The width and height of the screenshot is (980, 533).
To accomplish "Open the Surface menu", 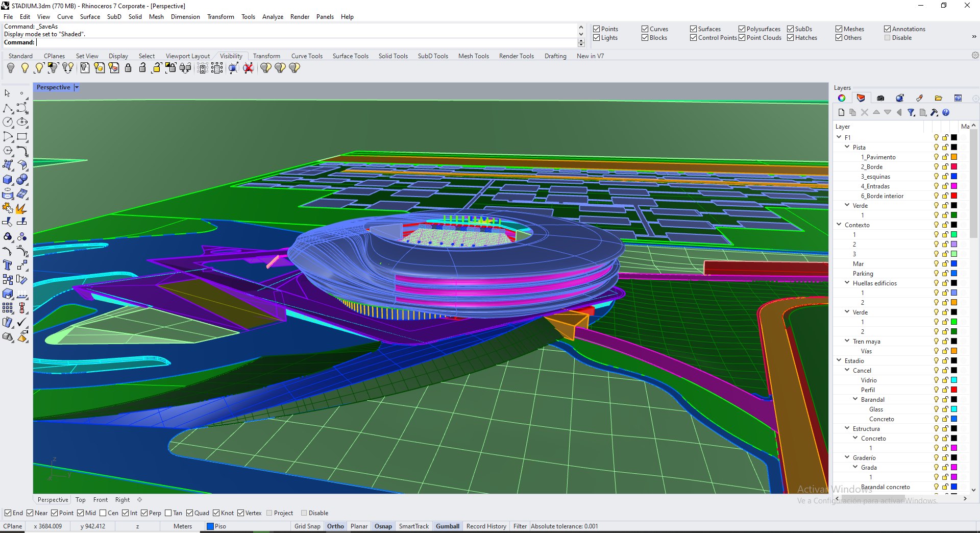I will tap(90, 17).
